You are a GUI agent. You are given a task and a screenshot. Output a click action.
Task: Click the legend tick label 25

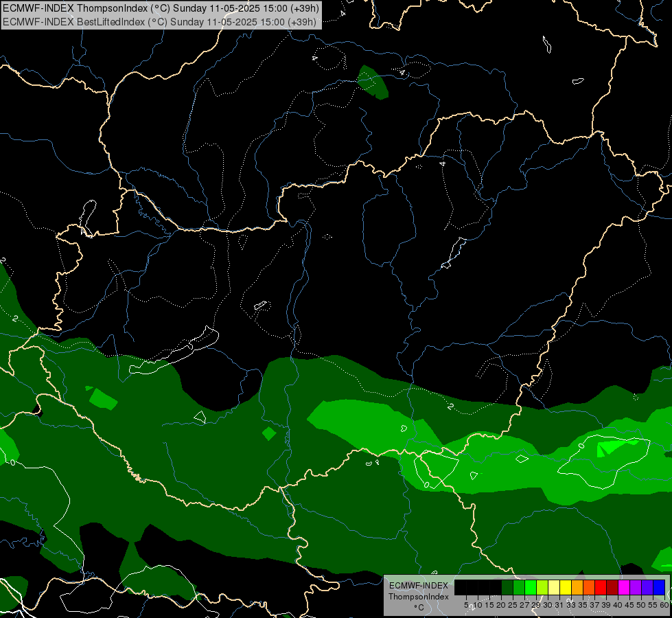[513, 605]
